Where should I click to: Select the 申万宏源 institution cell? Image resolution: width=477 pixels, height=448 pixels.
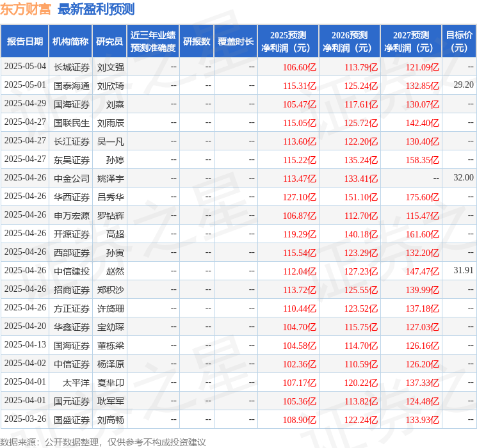tap(72, 216)
